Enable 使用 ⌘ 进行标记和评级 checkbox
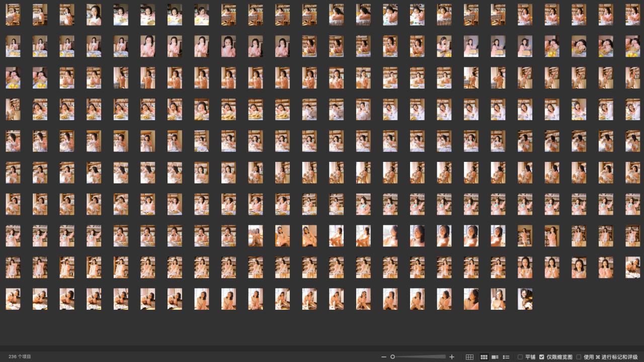The image size is (644, 362). coord(579,357)
